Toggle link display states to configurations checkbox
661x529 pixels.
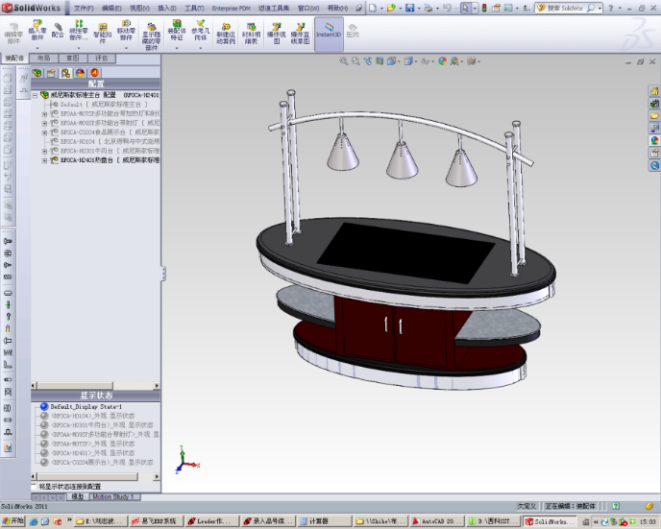click(36, 486)
